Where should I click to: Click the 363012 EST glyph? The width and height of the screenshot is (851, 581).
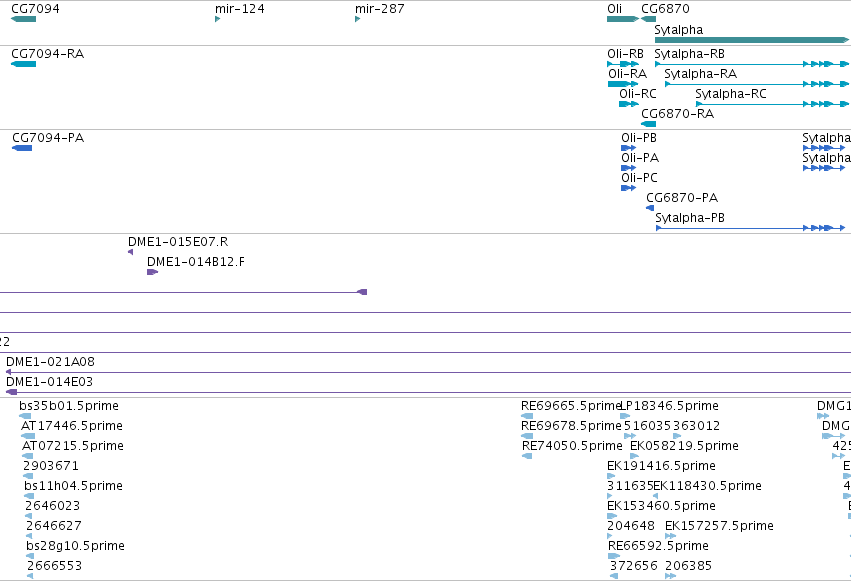(677, 436)
